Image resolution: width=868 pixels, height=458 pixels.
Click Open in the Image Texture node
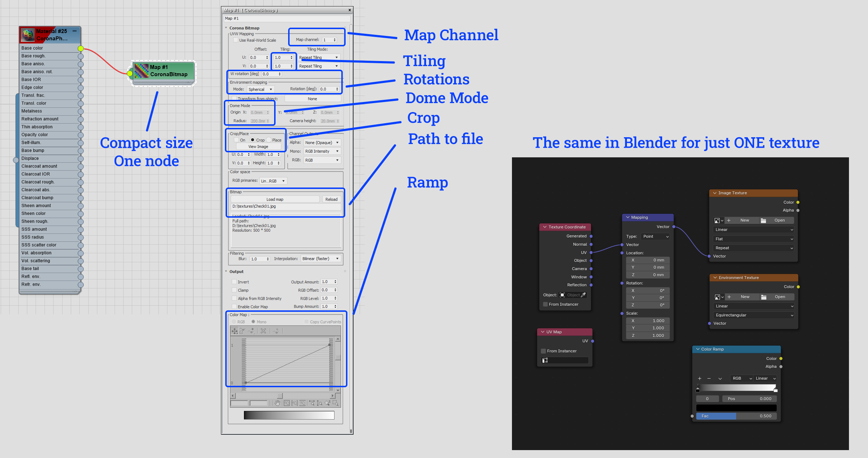pyautogui.click(x=777, y=220)
